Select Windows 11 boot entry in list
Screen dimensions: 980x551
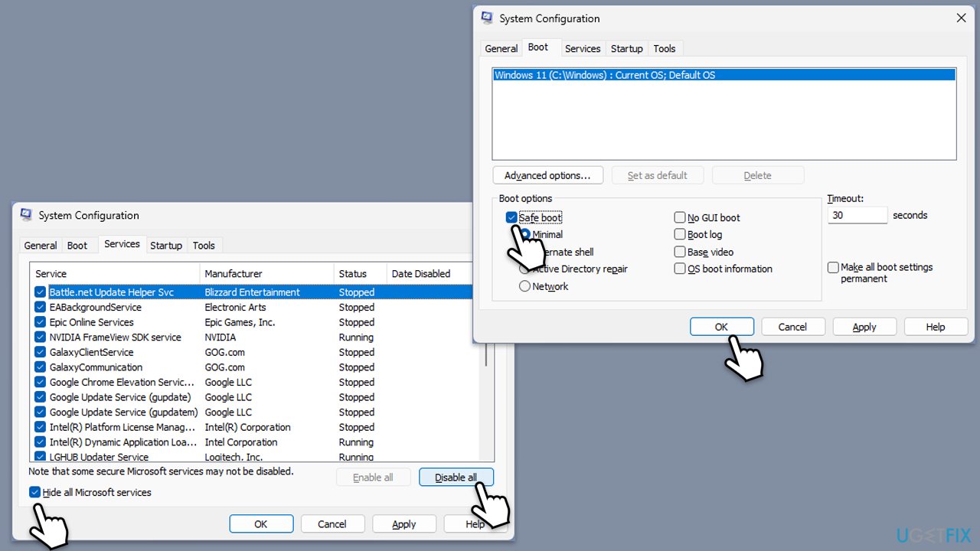[x=724, y=75]
